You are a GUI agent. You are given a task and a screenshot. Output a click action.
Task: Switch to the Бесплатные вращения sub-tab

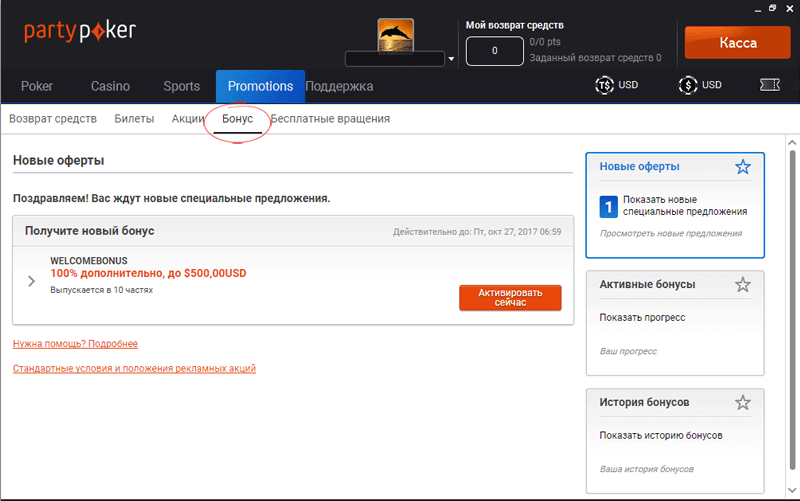tap(330, 119)
